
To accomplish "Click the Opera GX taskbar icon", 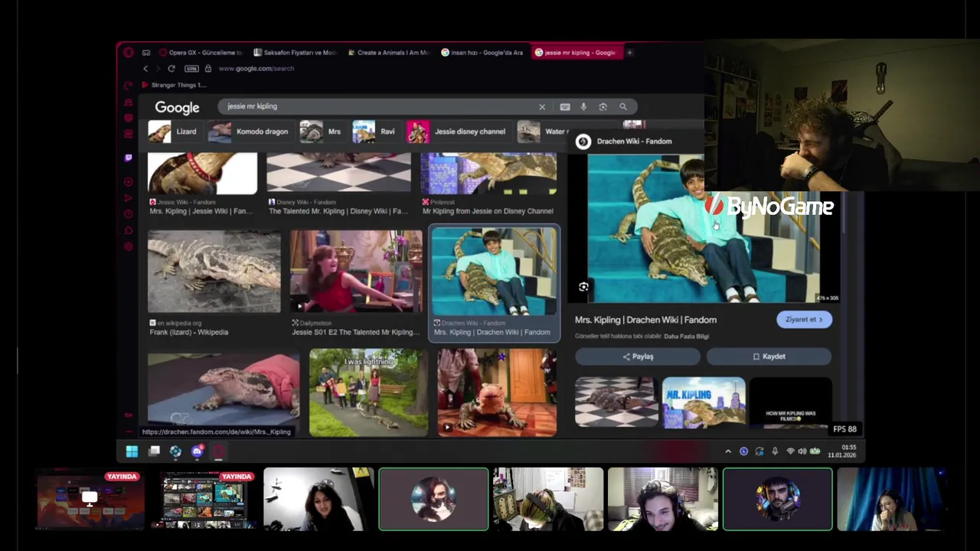I will [x=218, y=452].
